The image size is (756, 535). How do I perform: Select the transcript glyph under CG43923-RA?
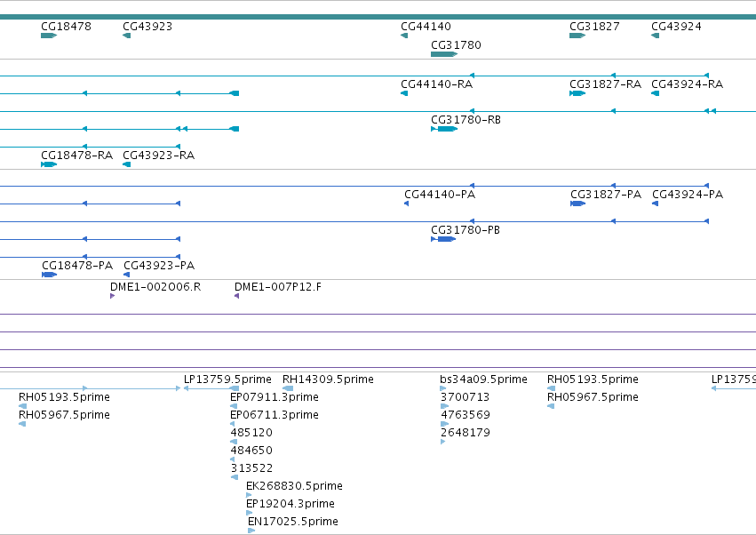[127, 164]
